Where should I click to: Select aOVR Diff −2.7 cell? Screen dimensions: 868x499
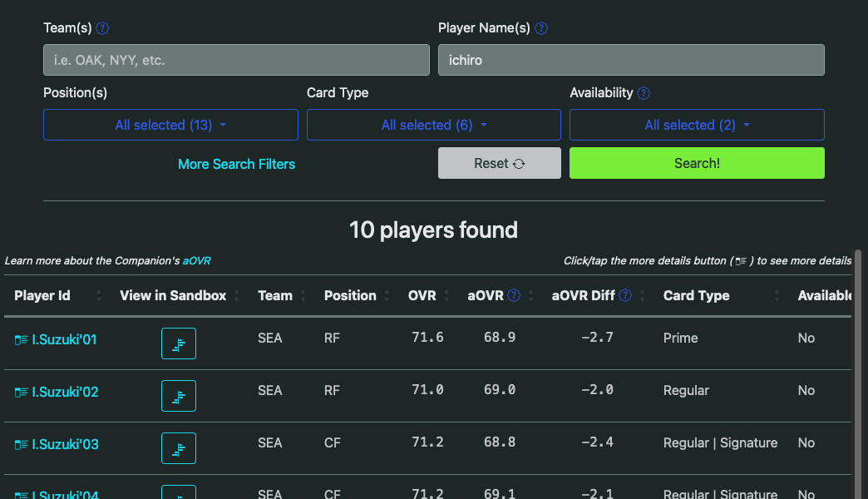click(x=597, y=338)
